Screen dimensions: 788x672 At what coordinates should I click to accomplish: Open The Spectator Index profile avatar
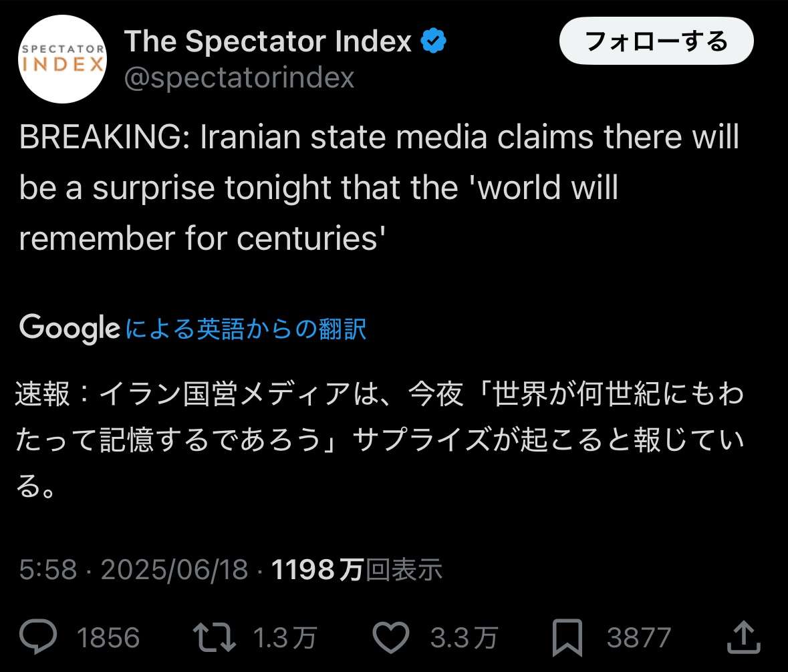62,58
